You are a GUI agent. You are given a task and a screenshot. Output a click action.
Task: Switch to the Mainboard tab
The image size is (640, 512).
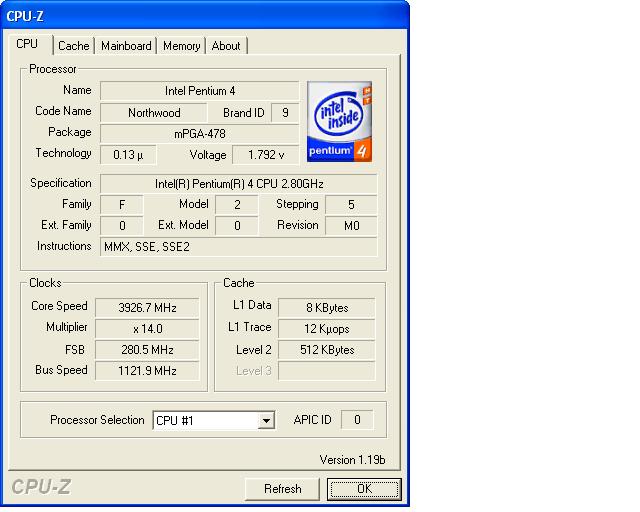(126, 46)
